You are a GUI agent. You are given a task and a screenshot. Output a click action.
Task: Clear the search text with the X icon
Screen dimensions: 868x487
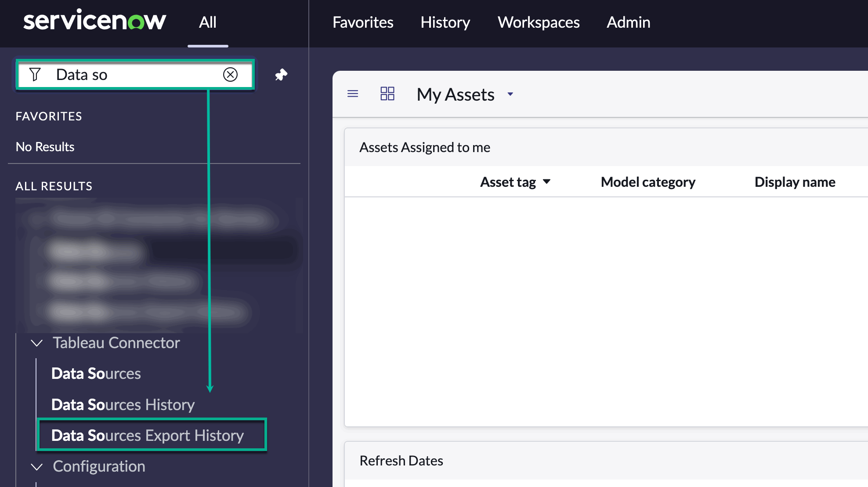point(230,74)
